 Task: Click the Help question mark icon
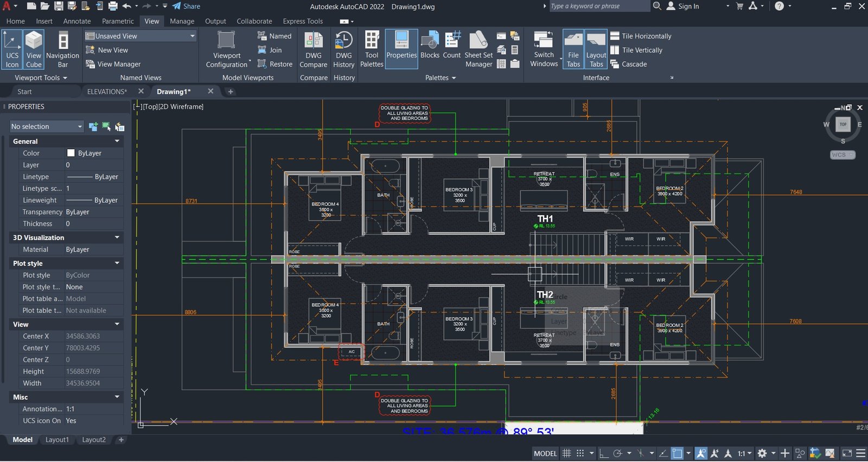(779, 6)
